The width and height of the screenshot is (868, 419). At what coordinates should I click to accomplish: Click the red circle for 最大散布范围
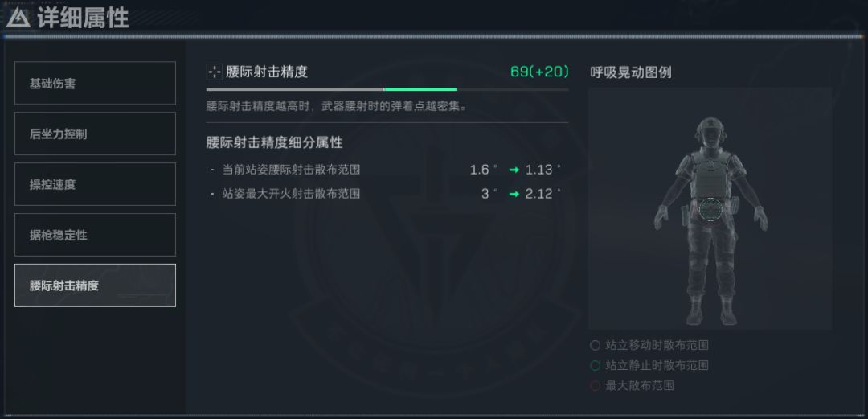click(x=595, y=385)
